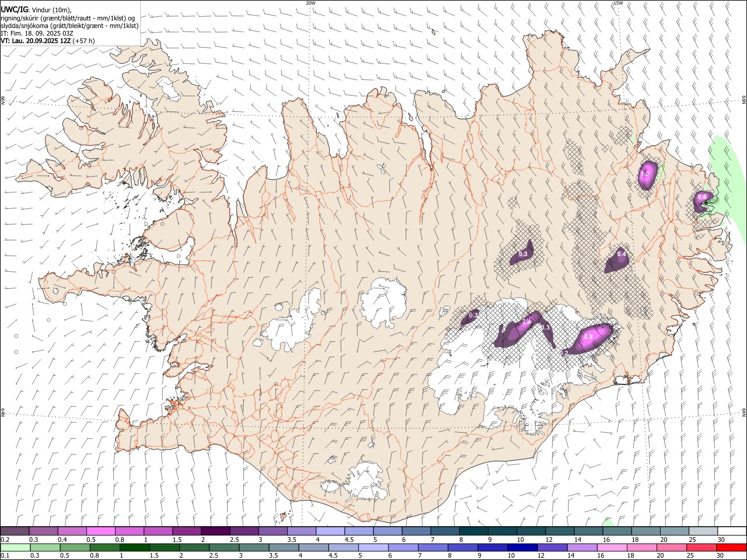Select the 4–4.5 swatch in upper legend row
This screenshot has width=747, height=560.
pyautogui.click(x=330, y=531)
